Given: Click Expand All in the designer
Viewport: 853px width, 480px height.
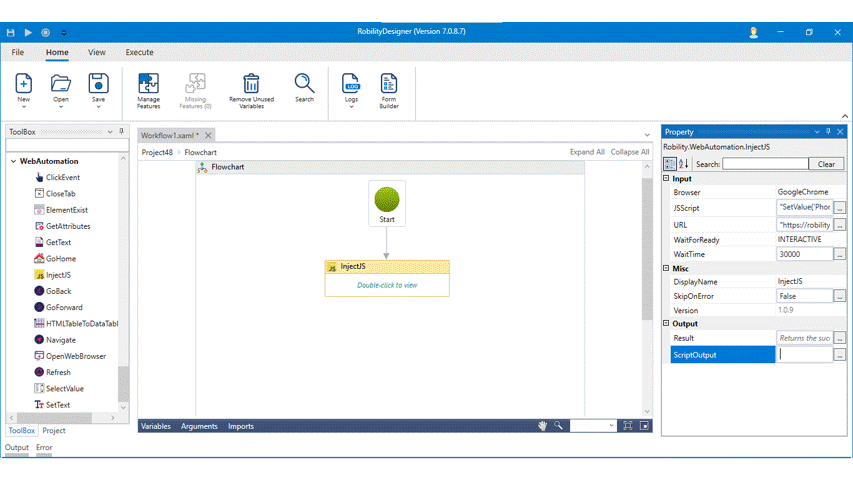Looking at the screenshot, I should 586,152.
